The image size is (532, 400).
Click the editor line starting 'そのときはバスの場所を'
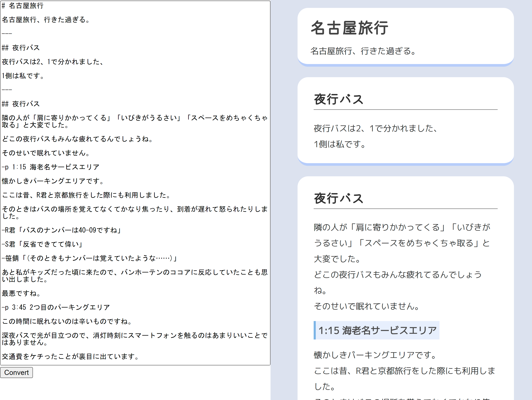pyautogui.click(x=135, y=213)
